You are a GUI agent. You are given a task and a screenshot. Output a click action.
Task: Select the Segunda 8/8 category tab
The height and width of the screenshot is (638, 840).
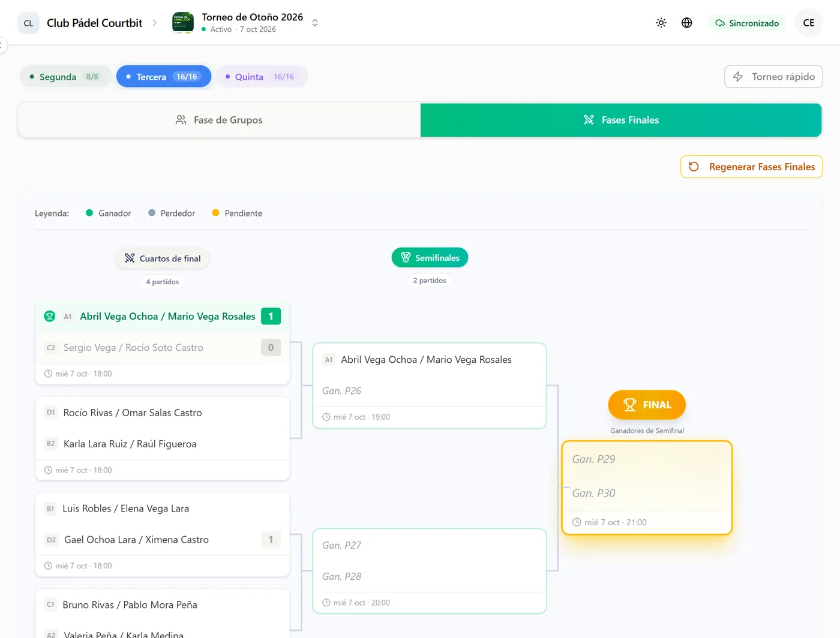coord(65,77)
